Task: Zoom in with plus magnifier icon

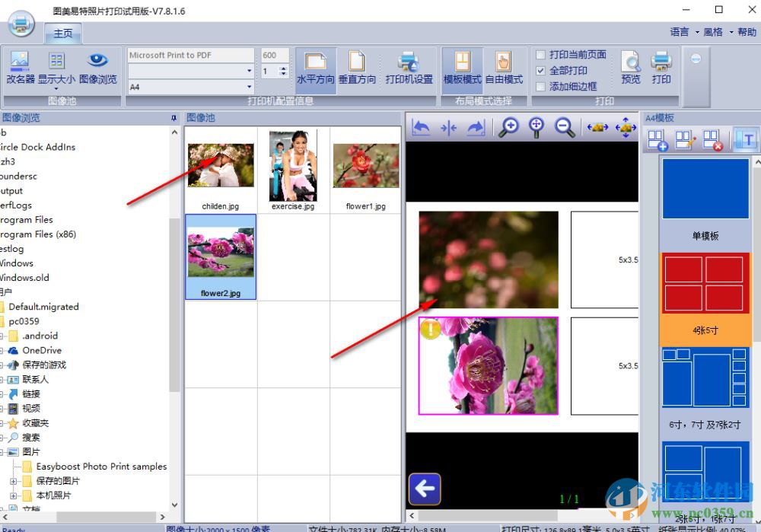Action: [509, 128]
